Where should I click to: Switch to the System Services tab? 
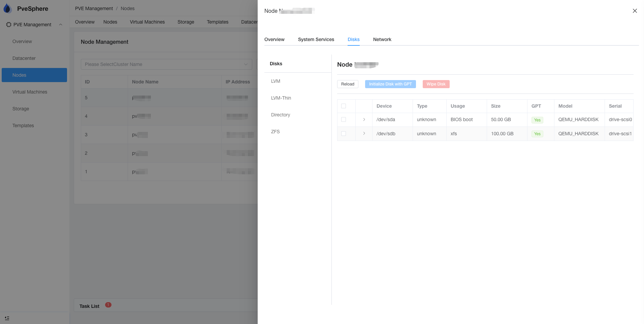(316, 39)
